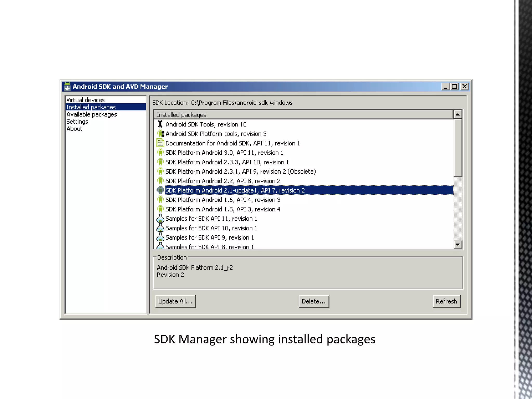Click the Documentation for Android SDK icon
Screen dimensions: 532x399
coord(160,143)
